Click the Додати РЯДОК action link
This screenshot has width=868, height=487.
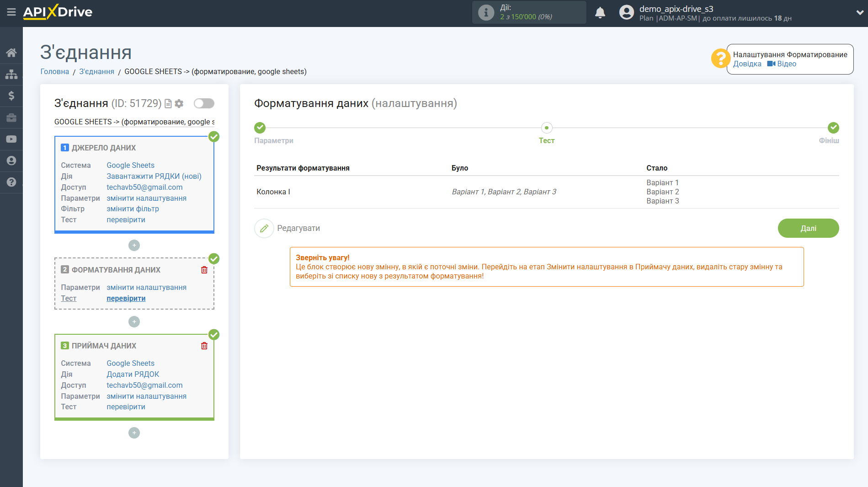pos(133,374)
